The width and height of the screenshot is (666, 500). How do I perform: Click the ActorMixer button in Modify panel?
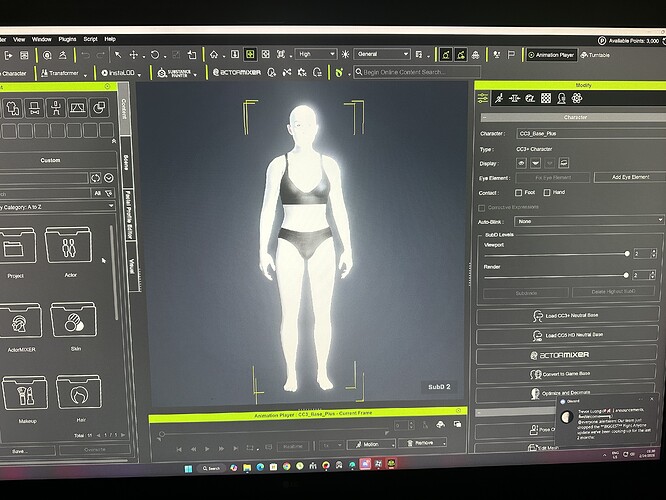567,355
